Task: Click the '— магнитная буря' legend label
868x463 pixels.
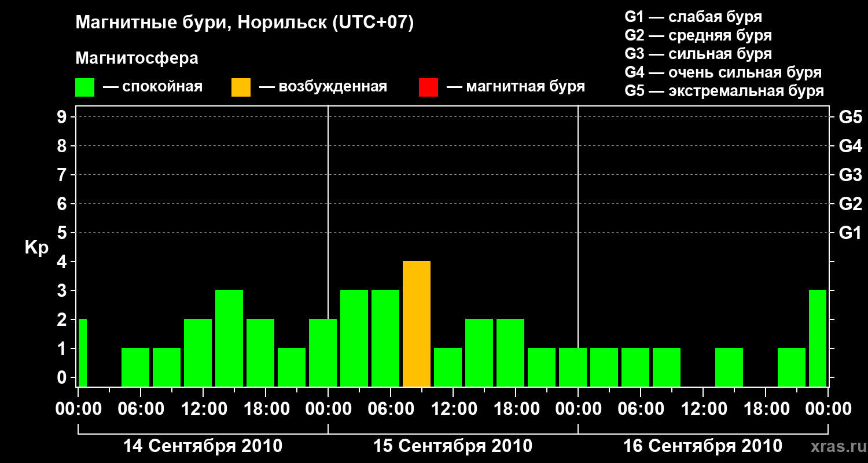Action: tap(516, 87)
